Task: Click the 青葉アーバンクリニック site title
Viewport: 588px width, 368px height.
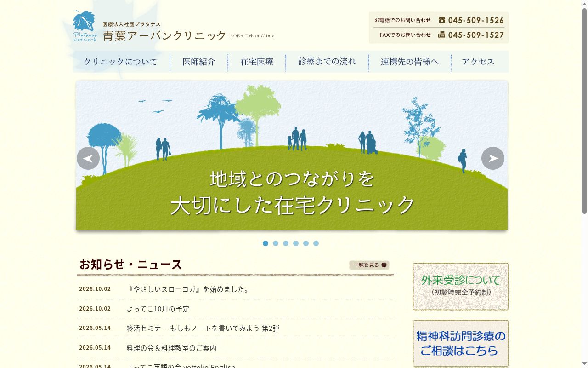Action: (164, 36)
